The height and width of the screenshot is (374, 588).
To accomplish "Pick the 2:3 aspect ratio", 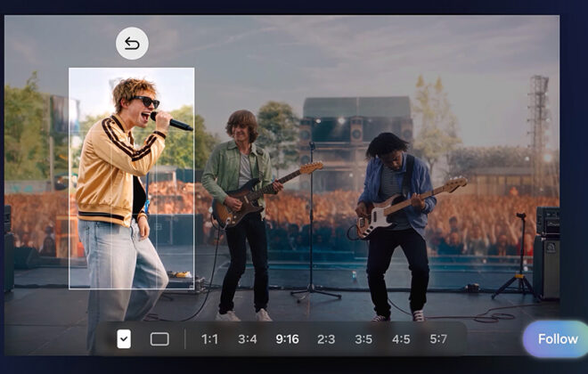I will pos(326,339).
